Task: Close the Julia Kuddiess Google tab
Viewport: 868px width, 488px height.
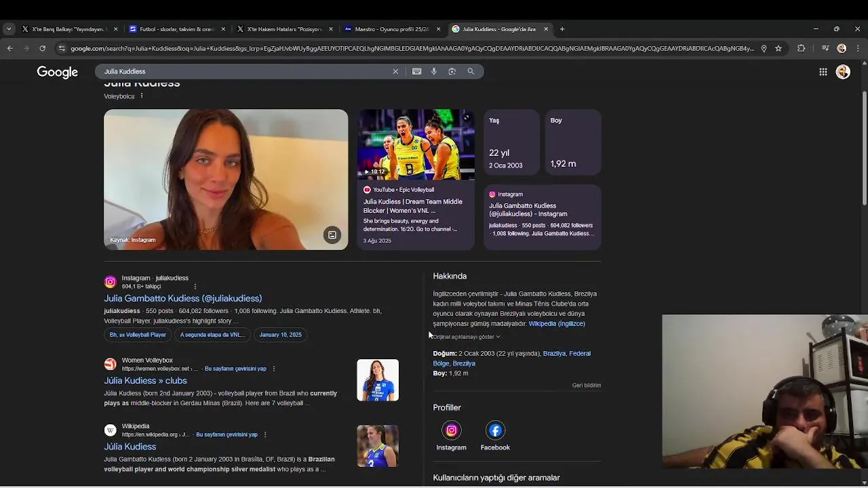Action: [x=546, y=29]
